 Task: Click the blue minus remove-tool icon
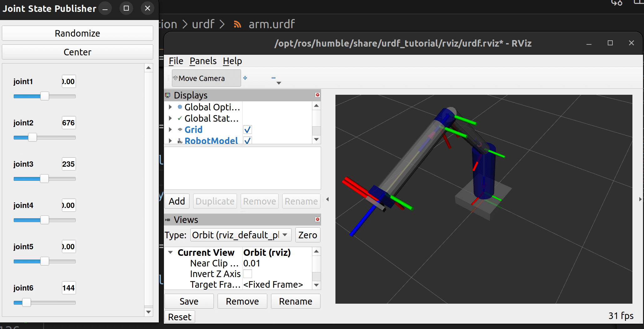(x=274, y=78)
